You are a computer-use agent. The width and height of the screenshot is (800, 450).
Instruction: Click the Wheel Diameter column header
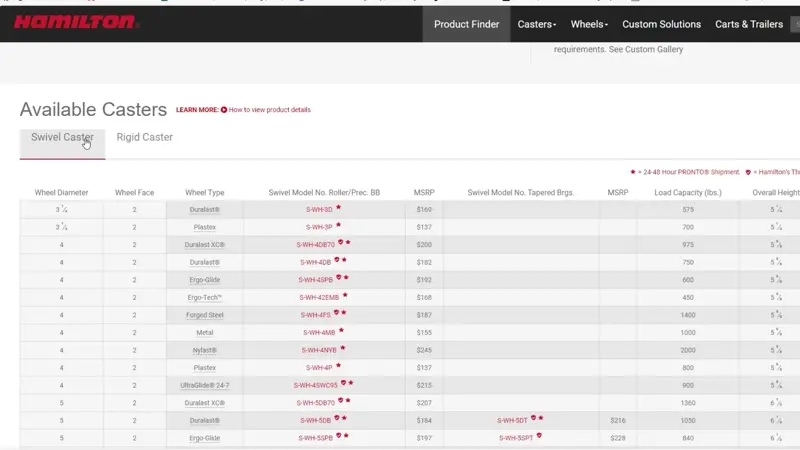(61, 193)
